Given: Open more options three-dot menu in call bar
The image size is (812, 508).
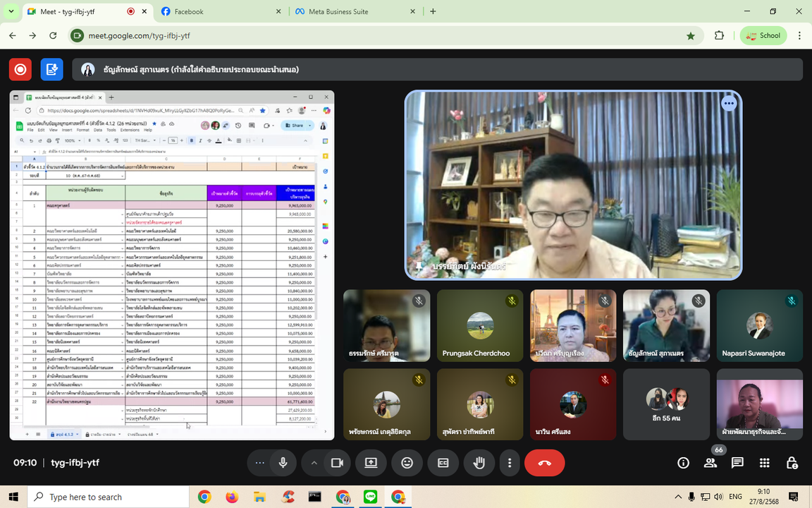Looking at the screenshot, I should (510, 463).
